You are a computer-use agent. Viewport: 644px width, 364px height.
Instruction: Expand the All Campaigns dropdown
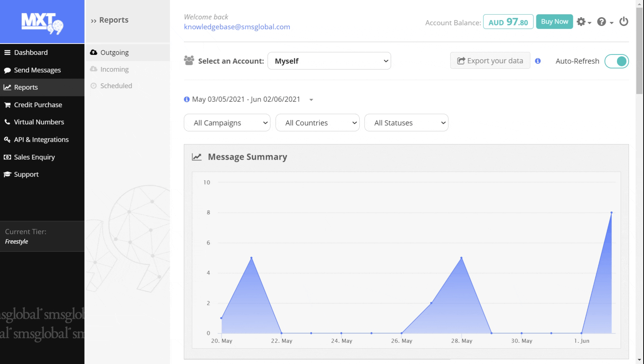tap(227, 123)
